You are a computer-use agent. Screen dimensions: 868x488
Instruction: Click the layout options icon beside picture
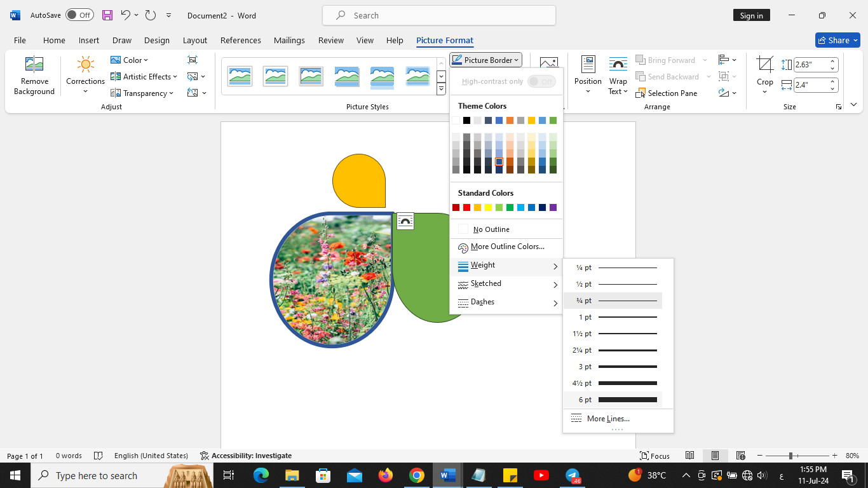tap(405, 221)
